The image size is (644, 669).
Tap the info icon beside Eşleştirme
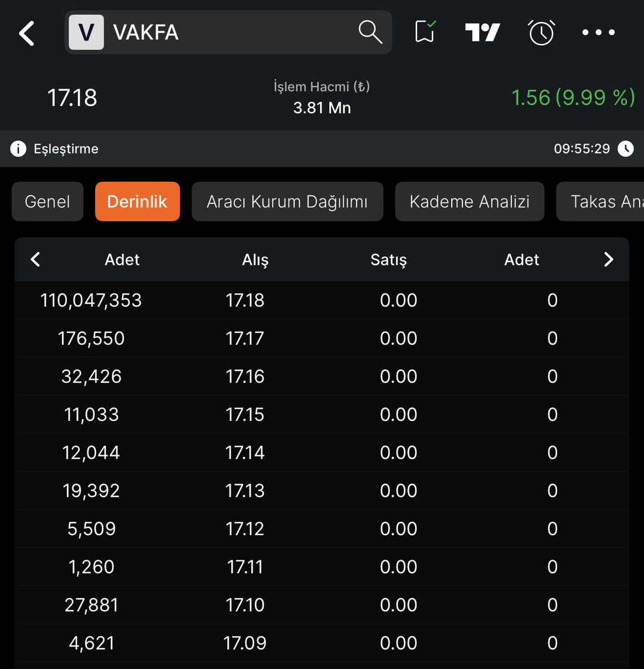click(18, 149)
